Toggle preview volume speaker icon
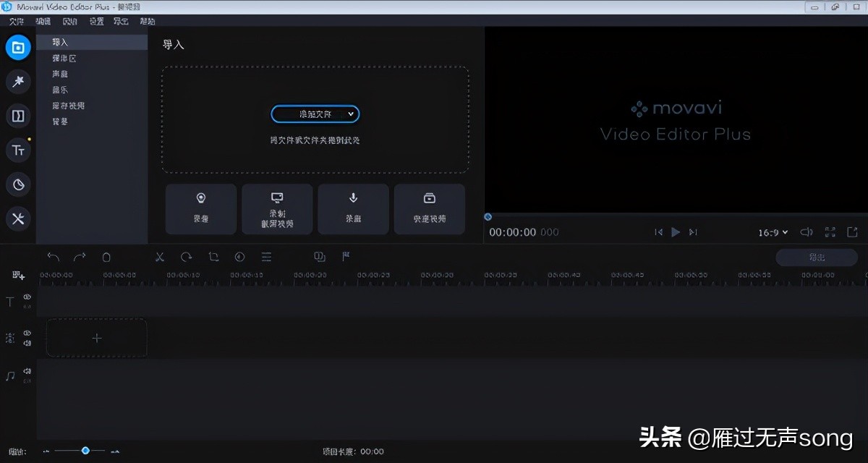868x463 pixels. [807, 232]
